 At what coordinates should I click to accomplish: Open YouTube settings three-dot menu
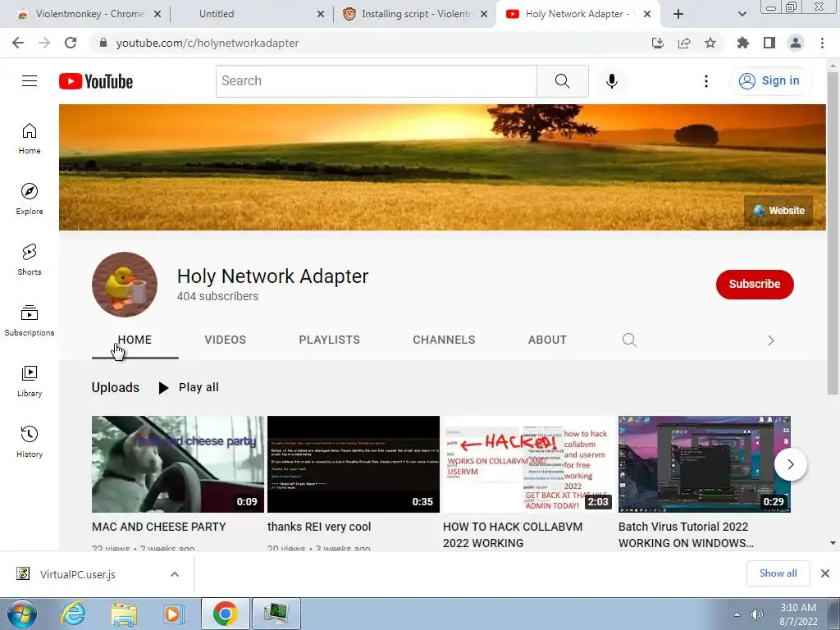tap(706, 81)
